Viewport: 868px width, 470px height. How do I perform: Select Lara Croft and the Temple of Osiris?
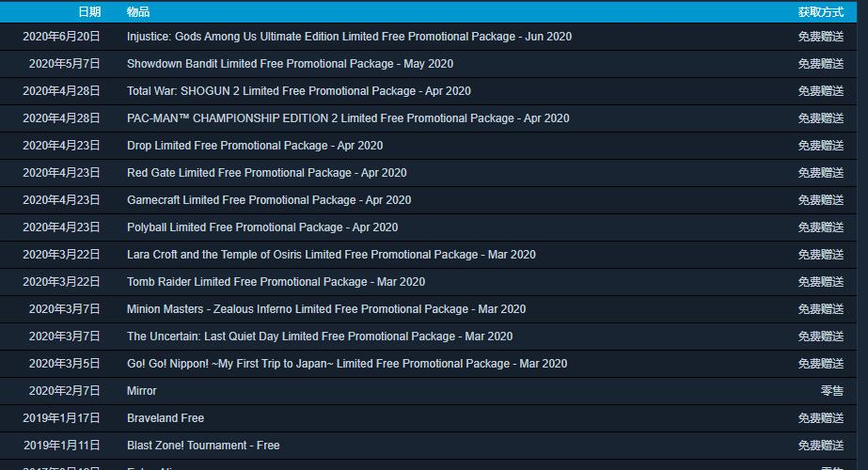pyautogui.click(x=331, y=255)
